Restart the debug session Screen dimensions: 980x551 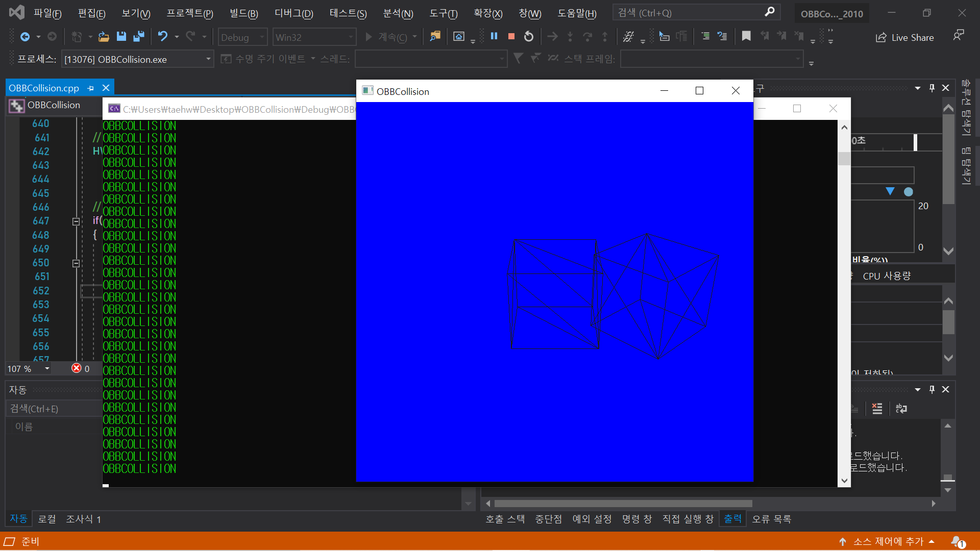tap(529, 36)
